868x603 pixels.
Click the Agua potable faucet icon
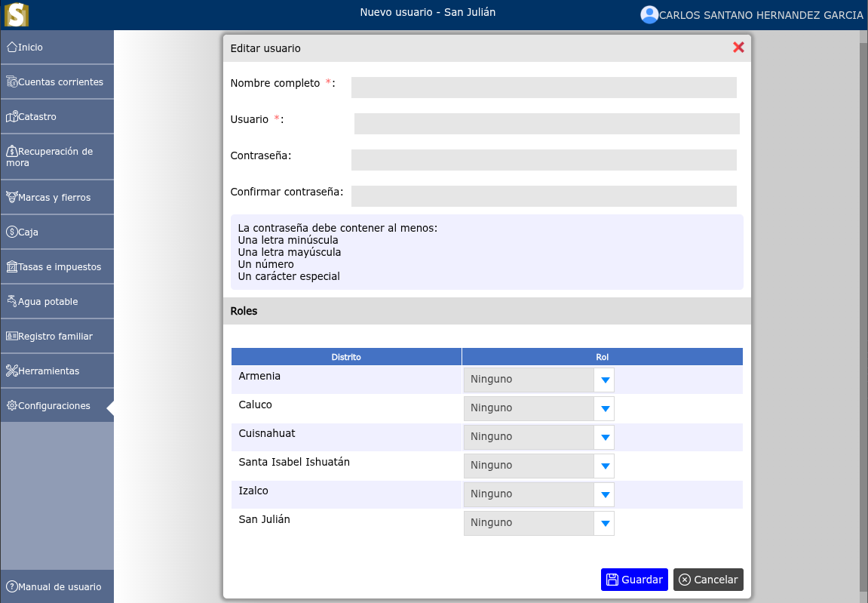(11, 301)
